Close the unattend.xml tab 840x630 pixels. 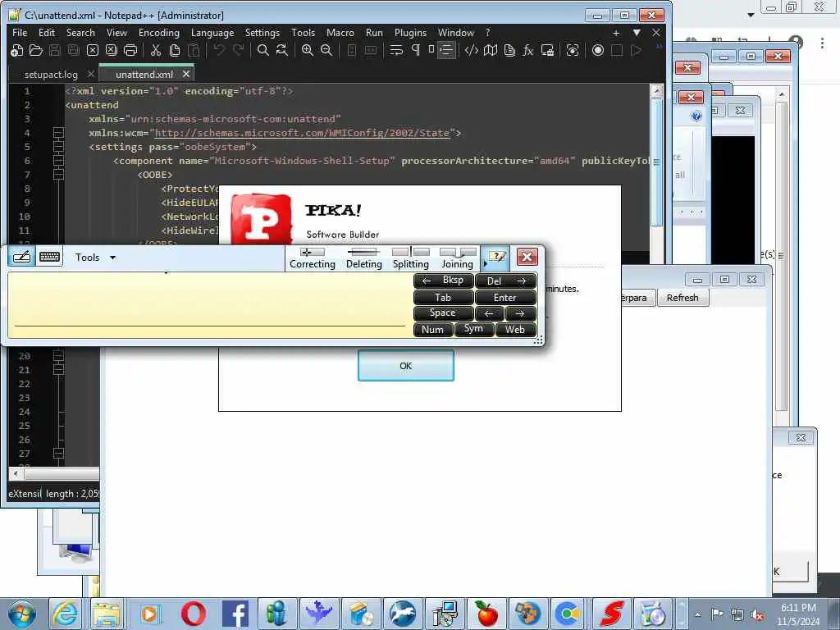[x=186, y=74]
